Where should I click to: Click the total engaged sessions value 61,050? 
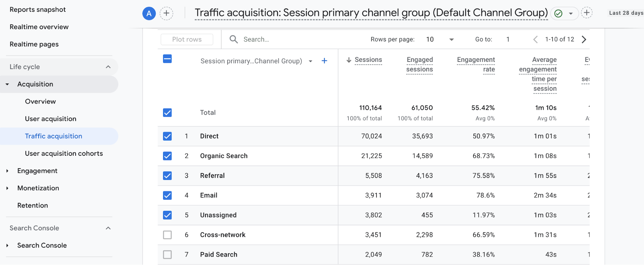tap(422, 108)
